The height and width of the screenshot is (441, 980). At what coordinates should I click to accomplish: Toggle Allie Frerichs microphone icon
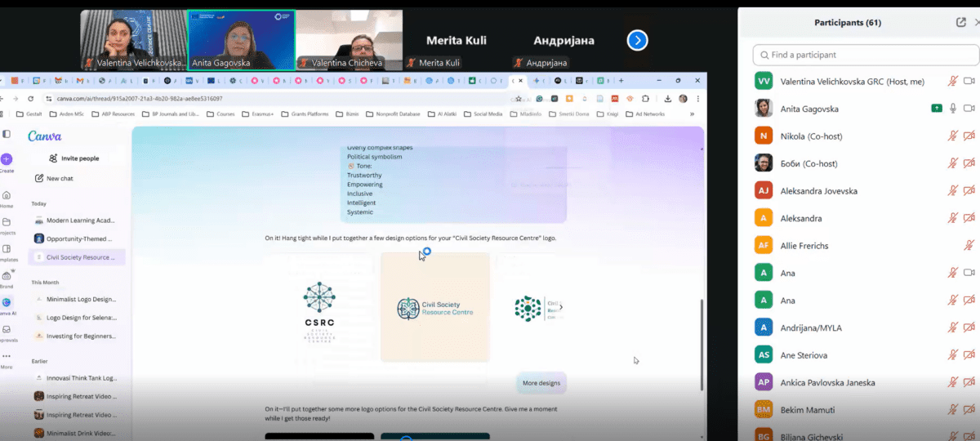click(969, 245)
